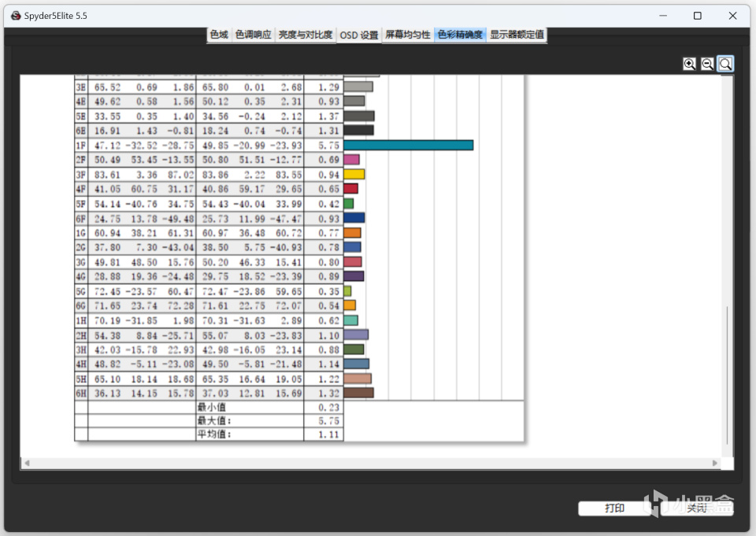Click the minimum value 0.23
Viewport: 756px width, 536px height.
pos(329,407)
